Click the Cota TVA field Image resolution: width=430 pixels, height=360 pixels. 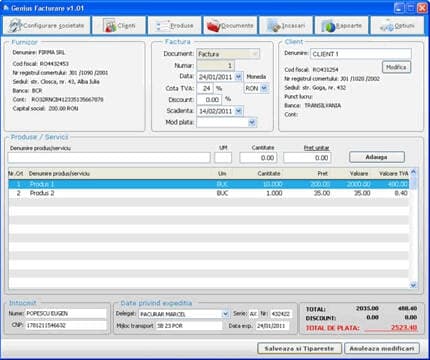[x=205, y=88]
